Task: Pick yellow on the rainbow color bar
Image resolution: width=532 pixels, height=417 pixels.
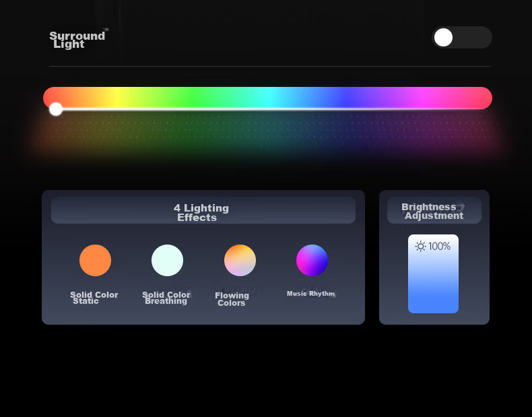Action: click(117, 98)
